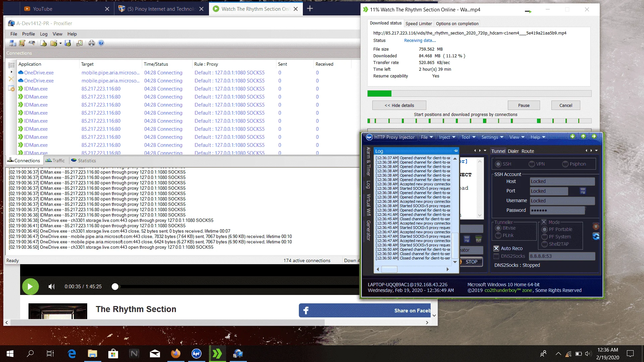Image resolution: width=644 pixels, height=362 pixels.
Task: Switch to the Traffic tab in Proxifier
Action: (55, 161)
